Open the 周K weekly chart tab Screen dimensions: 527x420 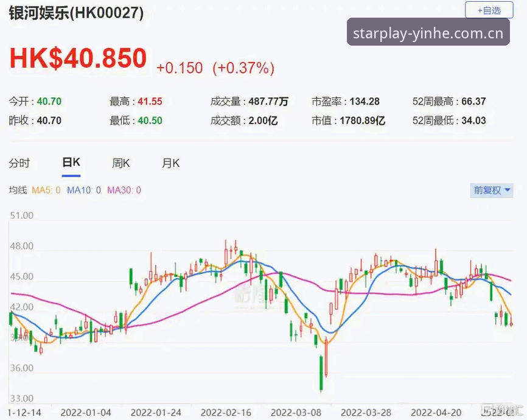[120, 163]
